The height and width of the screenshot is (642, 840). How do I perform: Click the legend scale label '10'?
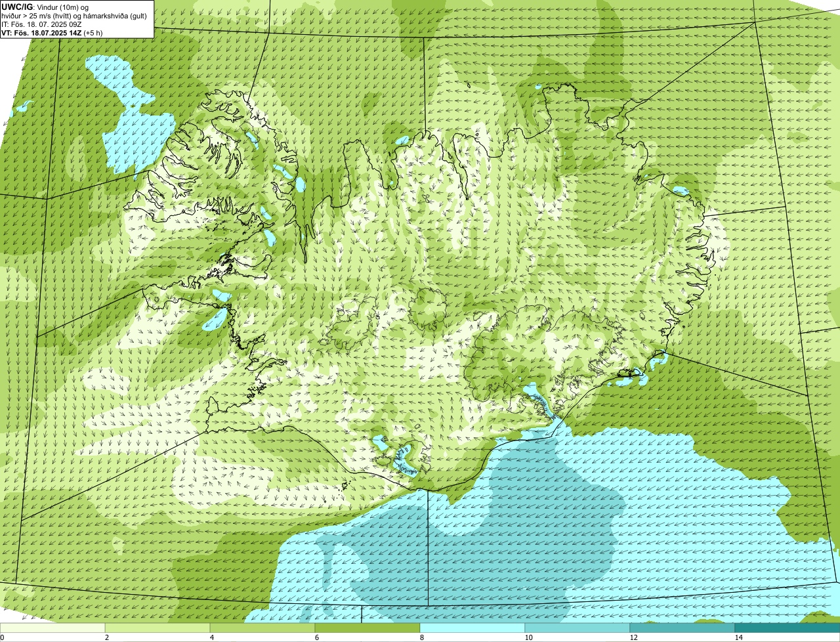(x=528, y=637)
